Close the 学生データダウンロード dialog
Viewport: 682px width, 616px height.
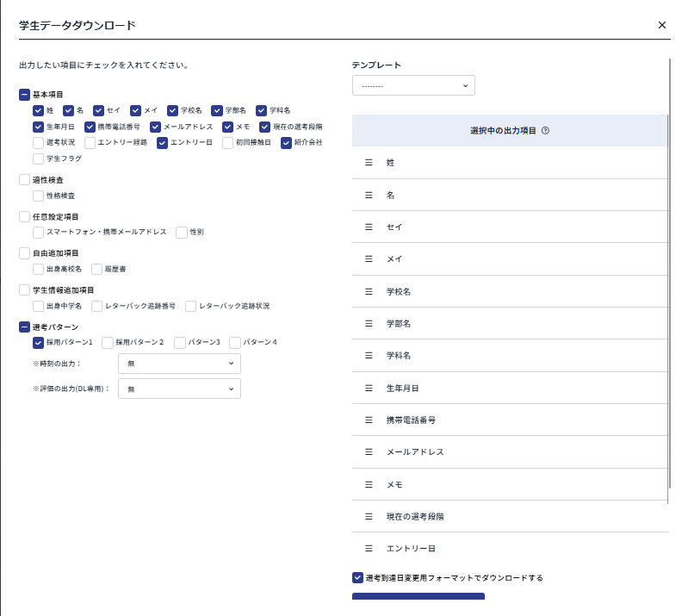(x=661, y=25)
